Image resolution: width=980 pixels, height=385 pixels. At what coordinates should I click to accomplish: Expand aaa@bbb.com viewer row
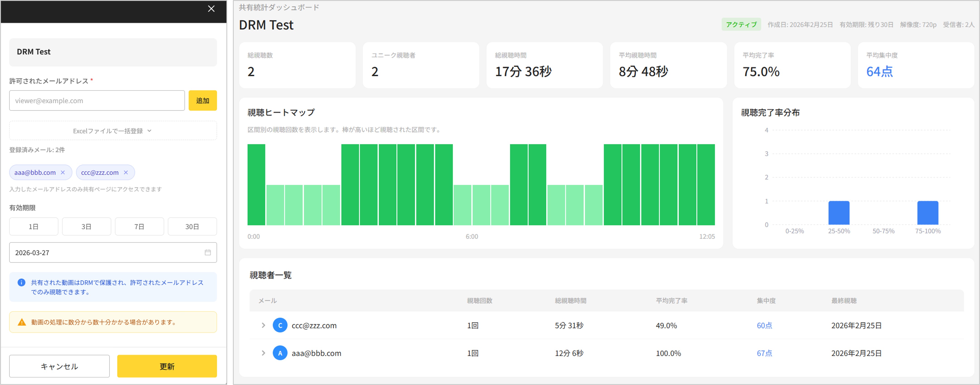(263, 353)
